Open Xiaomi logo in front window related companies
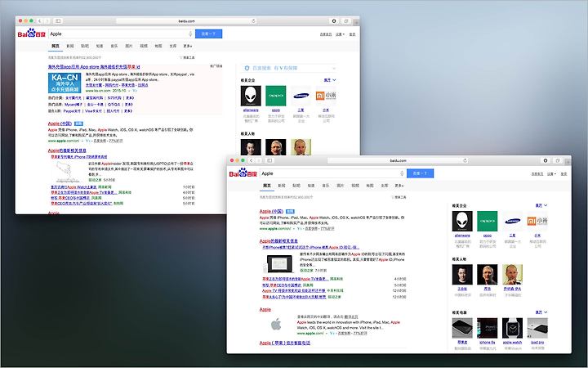This screenshot has height=368, width=588. 537,221
